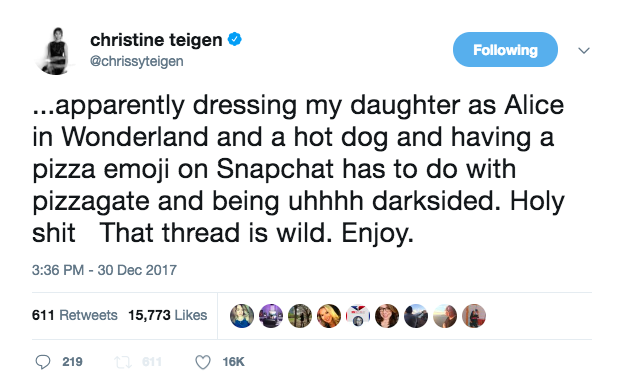
Task: Open the christine teigen display name
Action: (156, 40)
